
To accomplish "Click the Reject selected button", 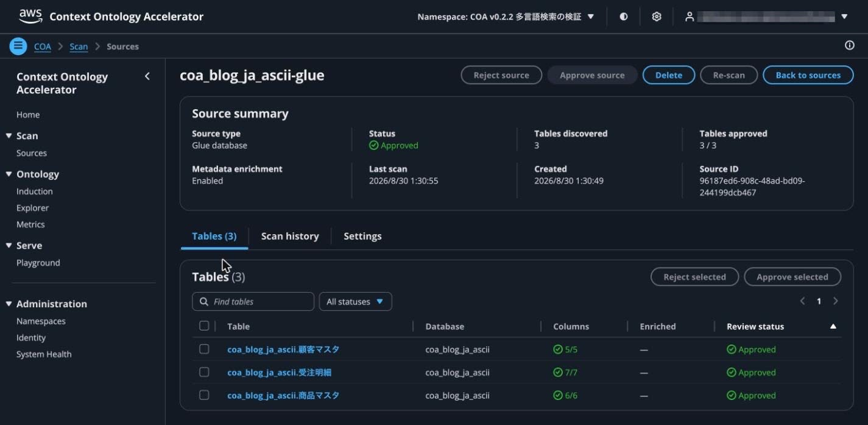I will point(694,277).
